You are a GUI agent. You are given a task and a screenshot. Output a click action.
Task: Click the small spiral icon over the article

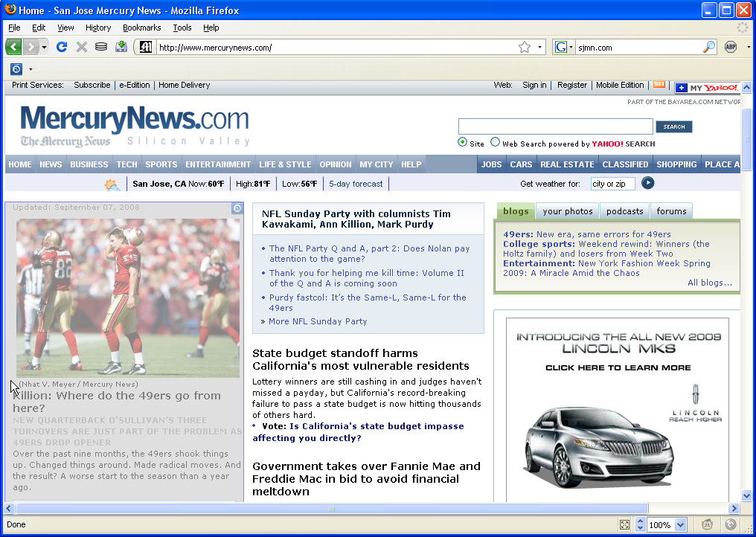point(237,208)
